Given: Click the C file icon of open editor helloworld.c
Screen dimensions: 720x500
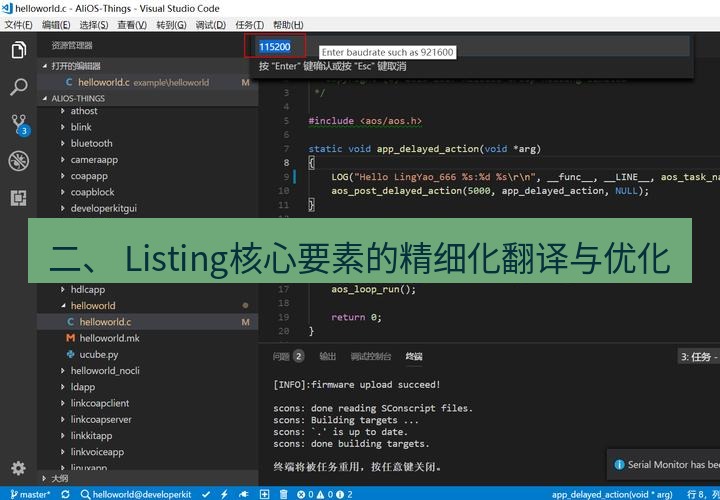Looking at the screenshot, I should (x=69, y=82).
